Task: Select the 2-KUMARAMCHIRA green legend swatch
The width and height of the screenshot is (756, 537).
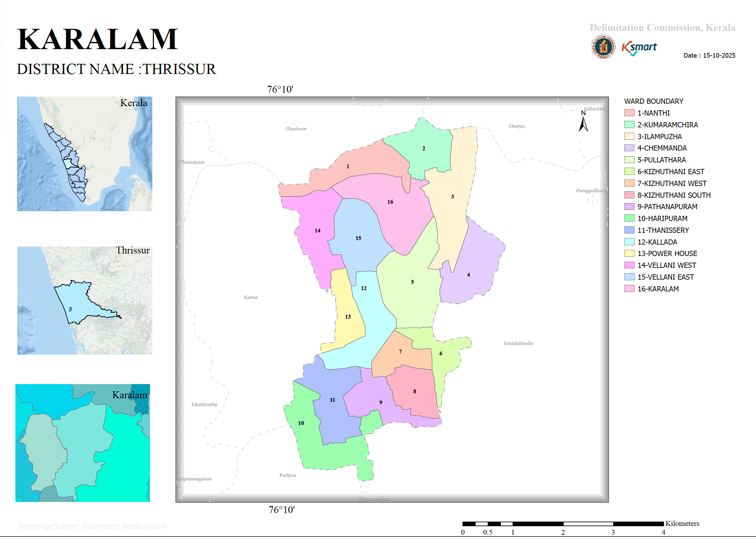Action: 629,125
